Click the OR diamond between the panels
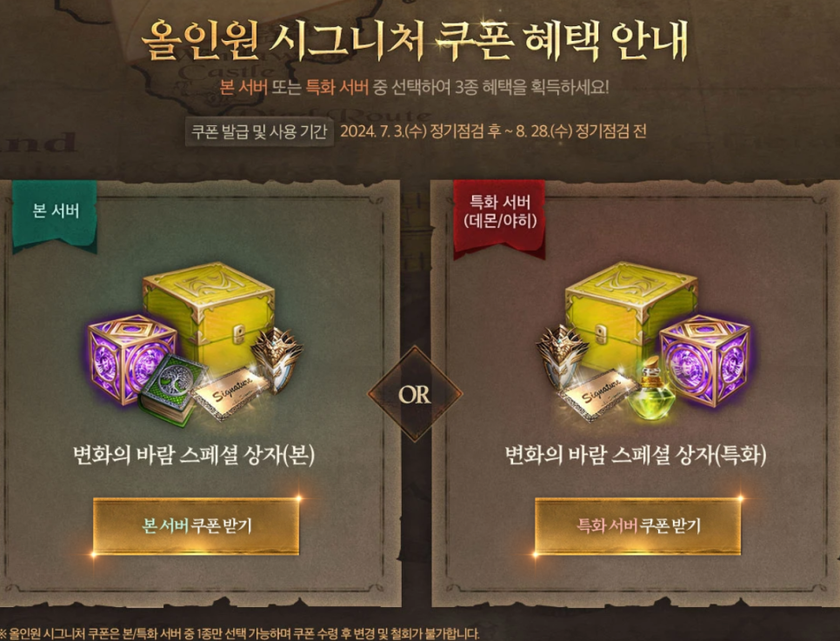Image resolution: width=840 pixels, height=641 pixels. pyautogui.click(x=415, y=395)
